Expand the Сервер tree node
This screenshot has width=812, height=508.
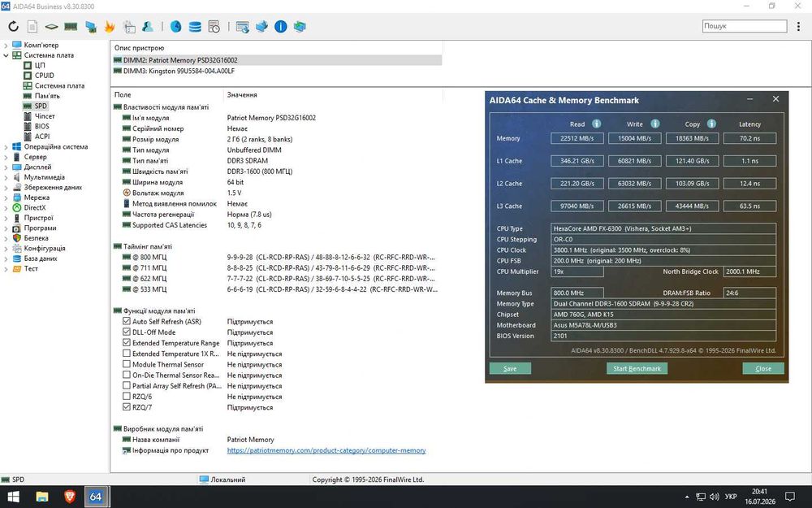pyautogui.click(x=6, y=157)
